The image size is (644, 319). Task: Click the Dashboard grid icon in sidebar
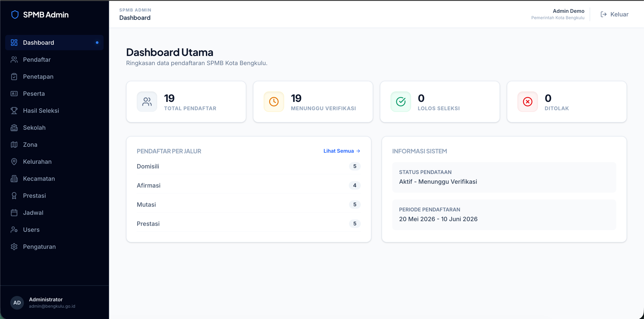point(14,42)
